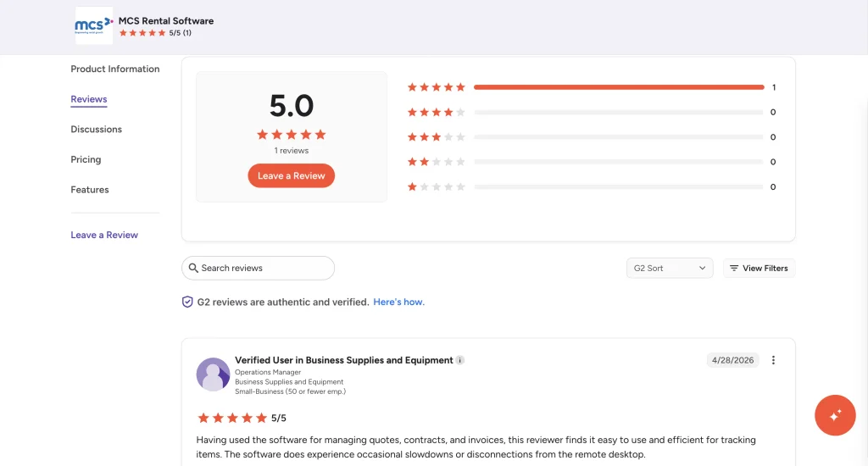Click the review summary paragraph

[476, 447]
